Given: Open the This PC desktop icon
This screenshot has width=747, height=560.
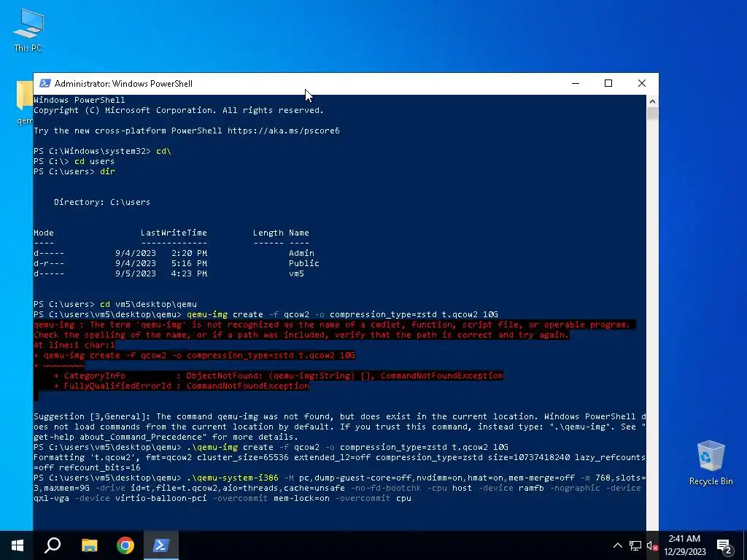Looking at the screenshot, I should tap(28, 30).
